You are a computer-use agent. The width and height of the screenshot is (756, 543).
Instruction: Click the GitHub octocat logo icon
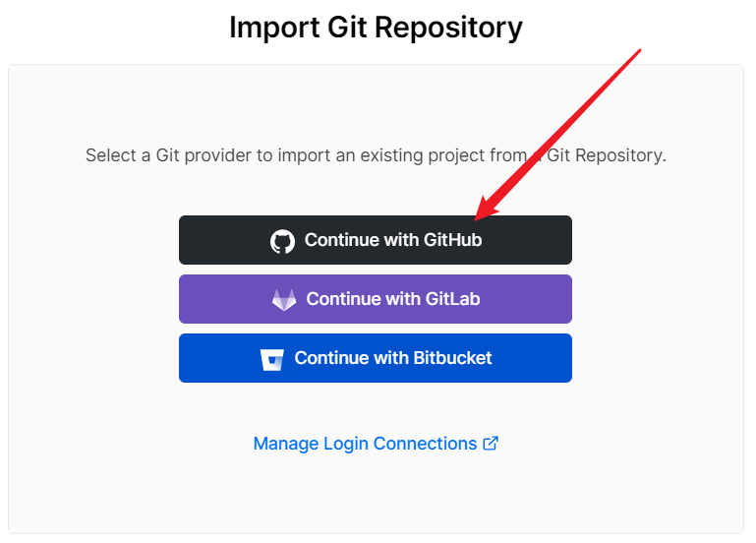click(x=282, y=241)
